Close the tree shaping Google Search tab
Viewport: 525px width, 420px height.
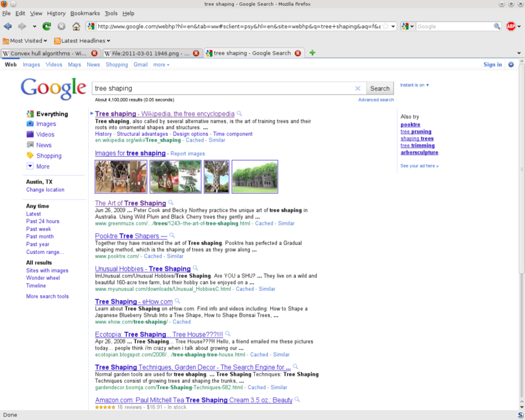(x=298, y=53)
